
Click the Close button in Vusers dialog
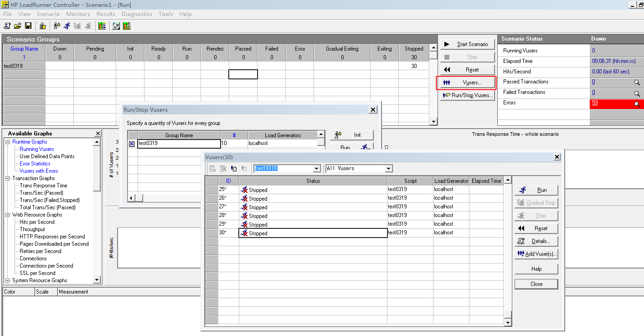[536, 284]
